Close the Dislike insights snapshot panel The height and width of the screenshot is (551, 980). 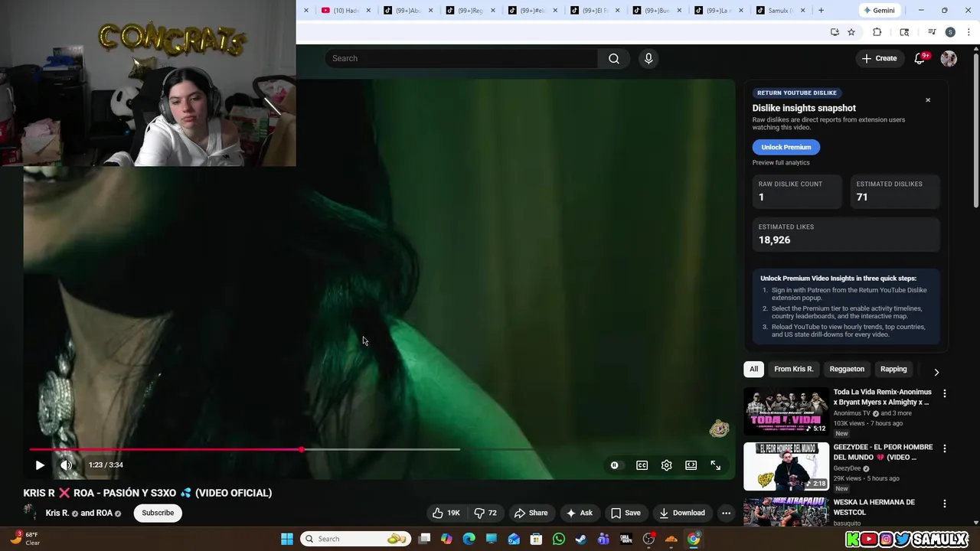(928, 100)
